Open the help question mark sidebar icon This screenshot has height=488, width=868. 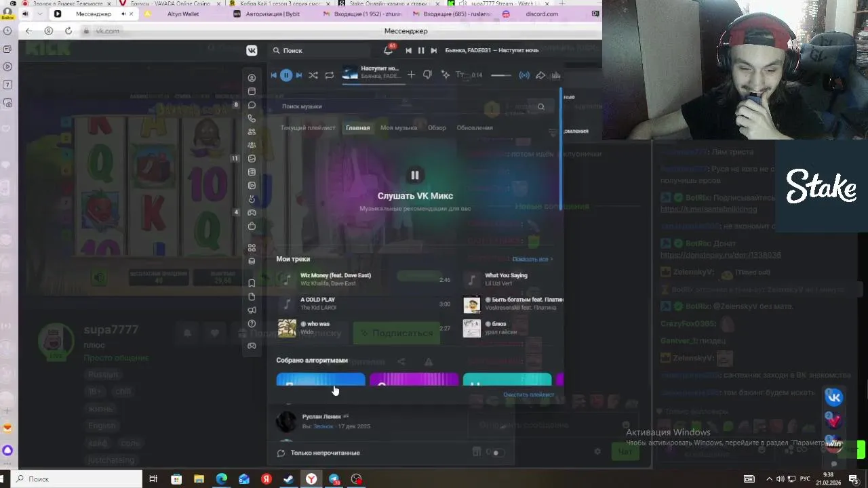(x=252, y=324)
